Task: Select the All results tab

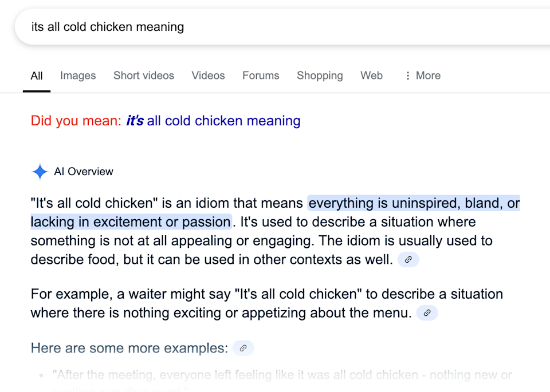Action: click(x=36, y=76)
